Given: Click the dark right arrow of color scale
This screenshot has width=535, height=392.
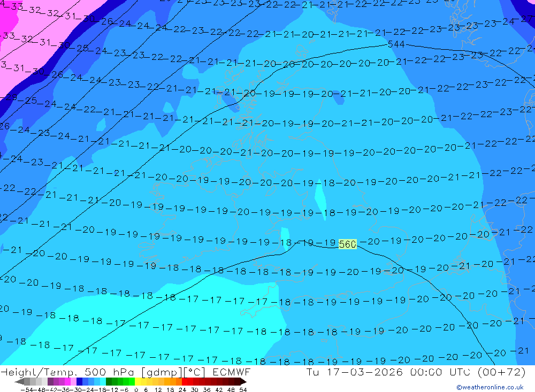Looking at the screenshot, I should [243, 382].
